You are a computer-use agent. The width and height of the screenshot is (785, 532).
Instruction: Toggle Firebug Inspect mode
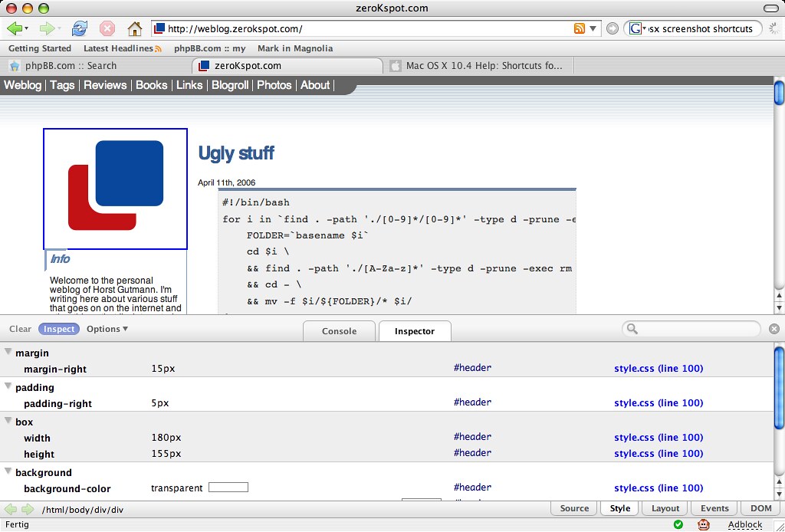pos(58,328)
